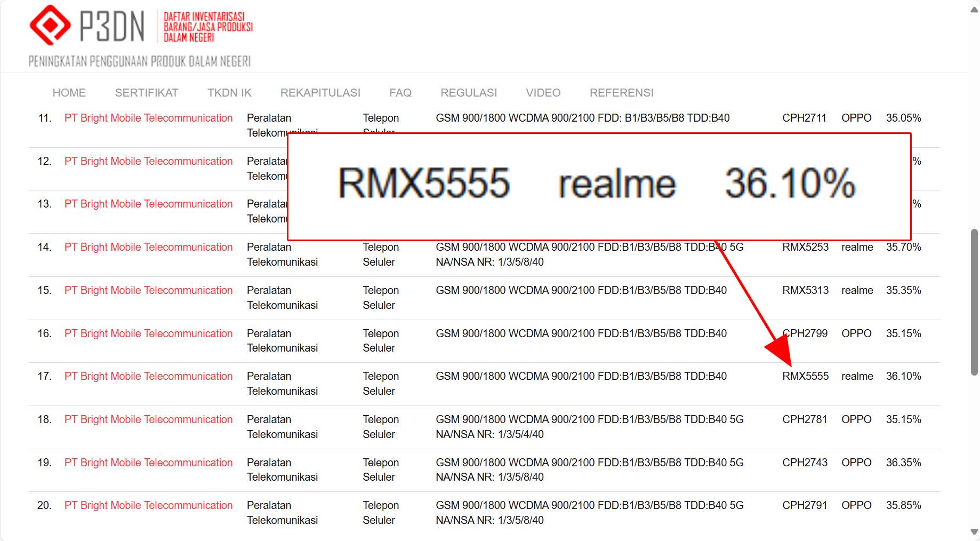The width and height of the screenshot is (980, 541).
Task: Click the zoomed RMX5555 realme callout image
Action: tap(599, 186)
